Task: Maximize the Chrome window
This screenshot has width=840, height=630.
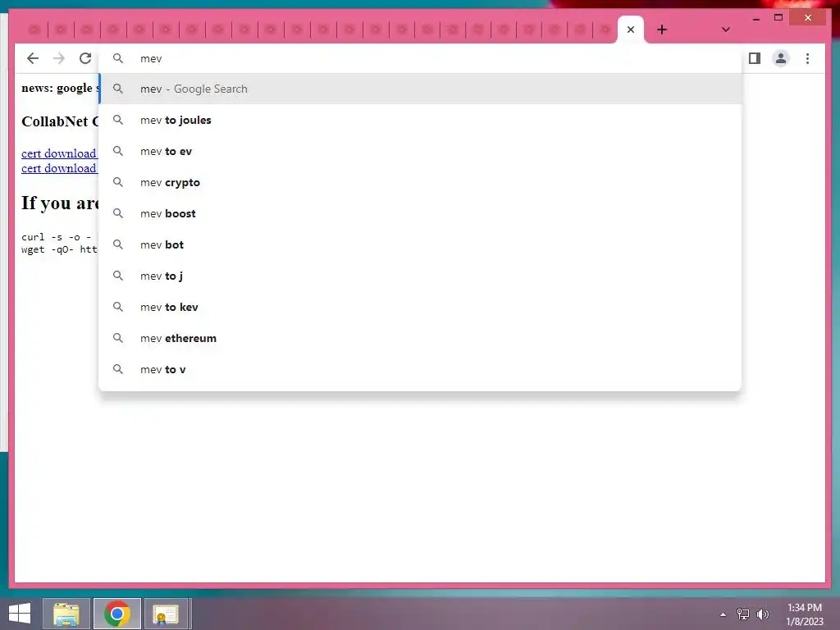Action: tap(778, 18)
